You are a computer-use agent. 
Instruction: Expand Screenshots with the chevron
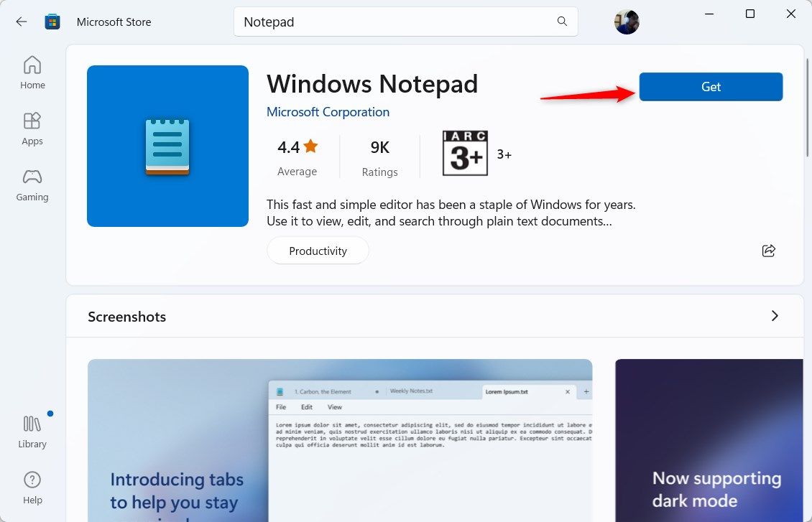tap(775, 316)
